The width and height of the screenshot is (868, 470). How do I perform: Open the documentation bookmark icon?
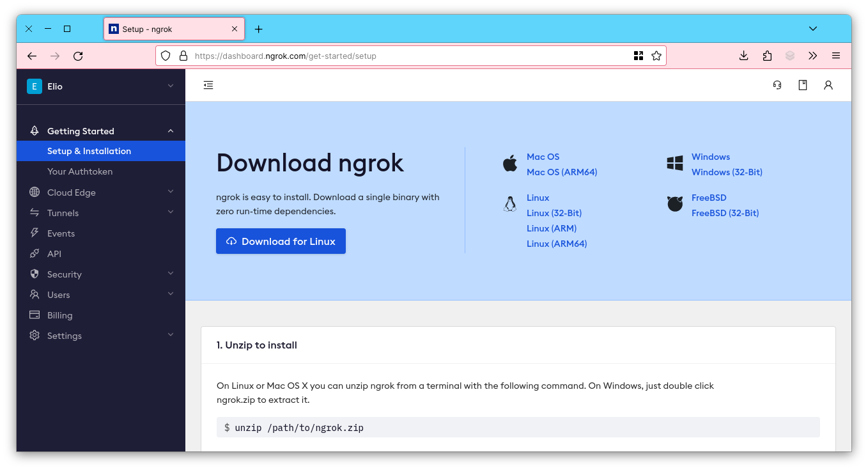pyautogui.click(x=803, y=85)
